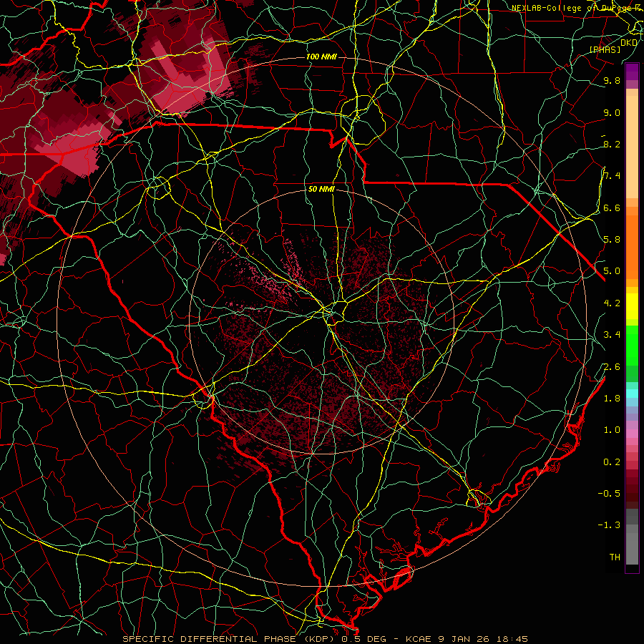Click the 1.8 legend value
The height and width of the screenshot is (644, 644).
[x=612, y=398]
